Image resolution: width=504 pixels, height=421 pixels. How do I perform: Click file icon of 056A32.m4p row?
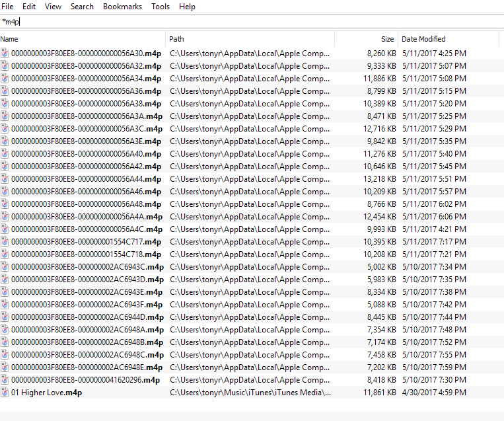[5, 66]
